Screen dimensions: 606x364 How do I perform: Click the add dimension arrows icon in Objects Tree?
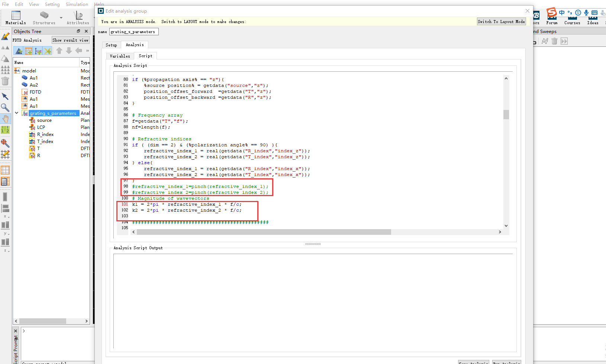[38, 51]
